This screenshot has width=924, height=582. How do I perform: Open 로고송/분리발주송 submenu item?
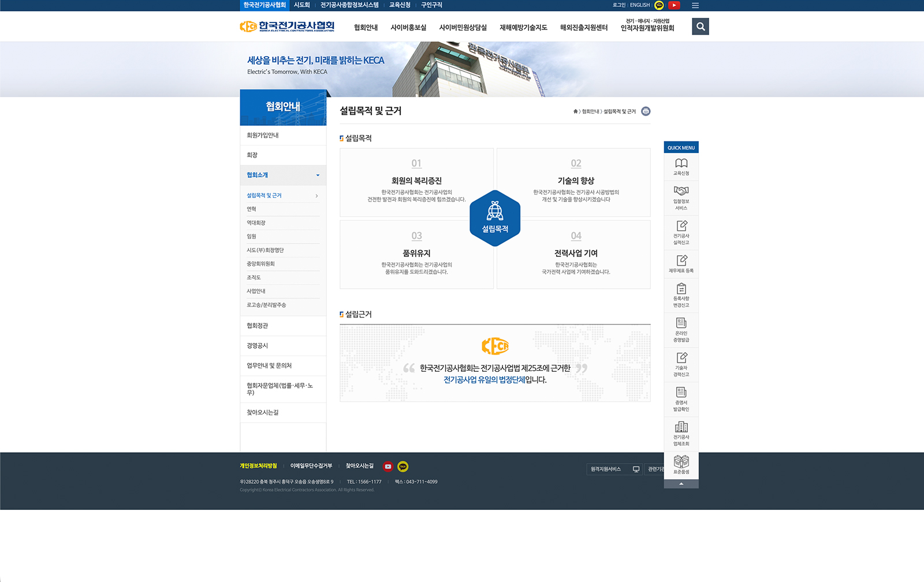tap(283, 305)
